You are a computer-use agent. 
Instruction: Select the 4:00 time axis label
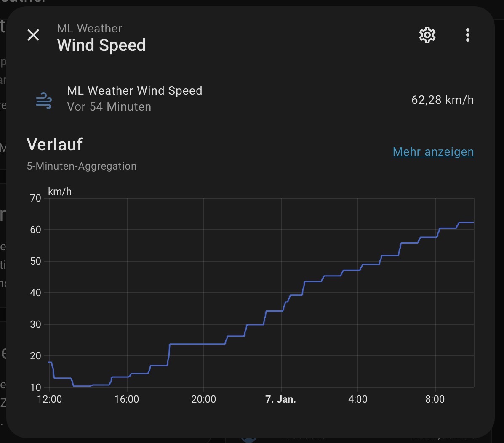[358, 399]
